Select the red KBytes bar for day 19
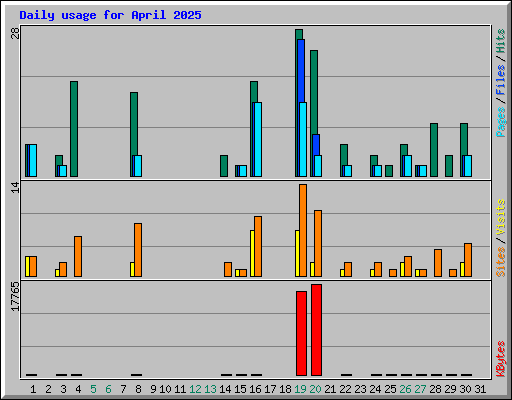Image resolution: width=512 pixels, height=400 pixels. [x=301, y=333]
